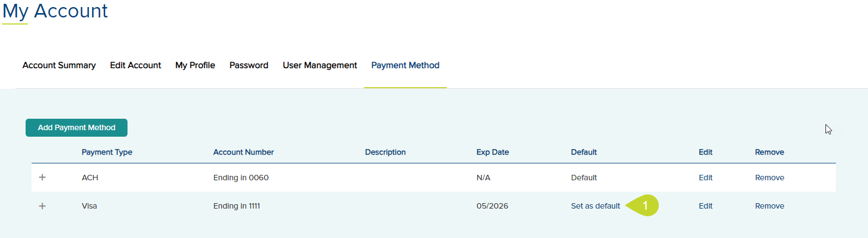The image size is (868, 238).
Task: Expand the Visa payment row plus icon
Action: (43, 206)
